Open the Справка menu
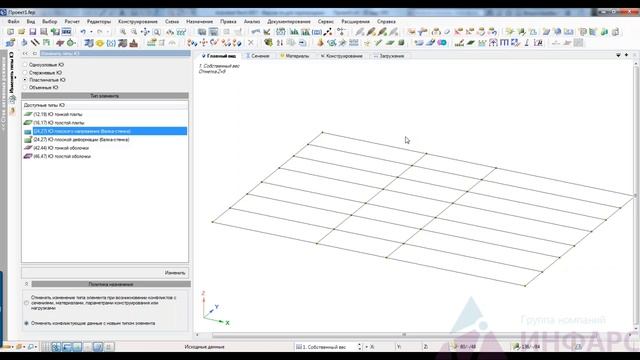This screenshot has height=360, width=640. pos(386,21)
